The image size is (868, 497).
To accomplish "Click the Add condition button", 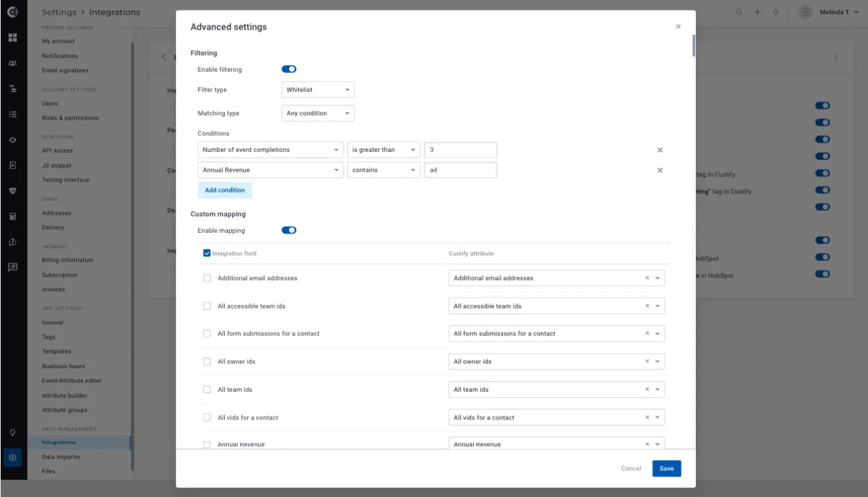I will pyautogui.click(x=225, y=190).
